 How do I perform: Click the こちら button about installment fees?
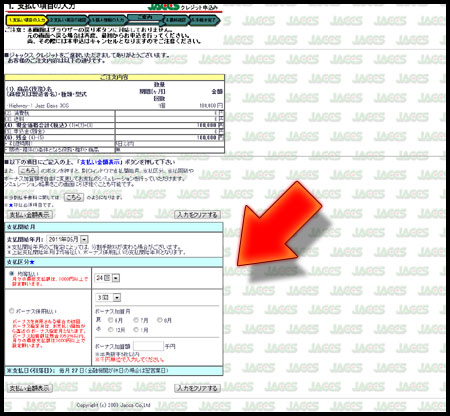pyautogui.click(x=74, y=197)
